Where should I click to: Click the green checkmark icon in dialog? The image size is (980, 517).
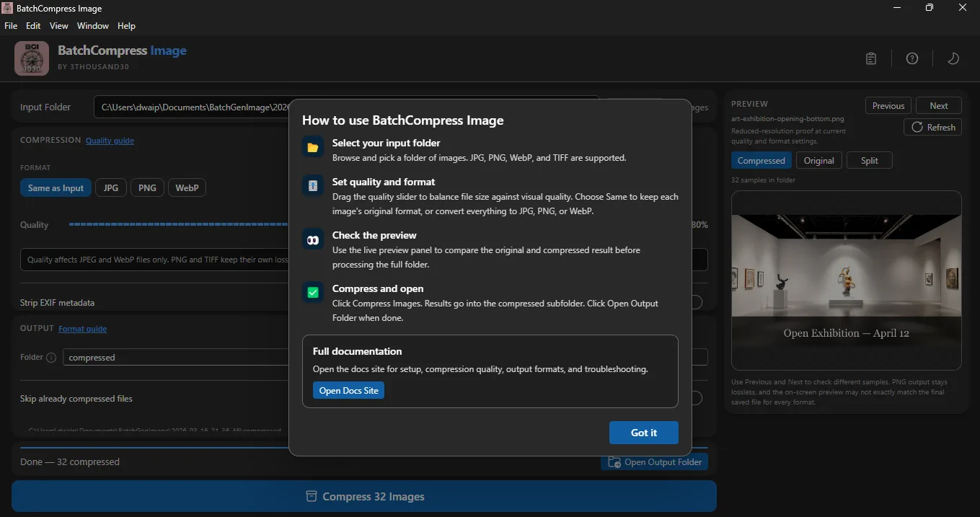[x=313, y=293]
